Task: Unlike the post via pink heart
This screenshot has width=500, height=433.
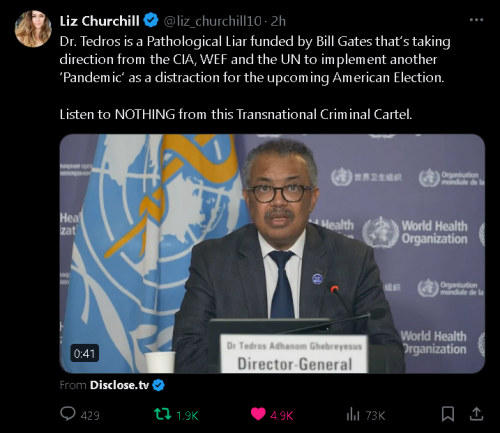Action: pyautogui.click(x=258, y=415)
